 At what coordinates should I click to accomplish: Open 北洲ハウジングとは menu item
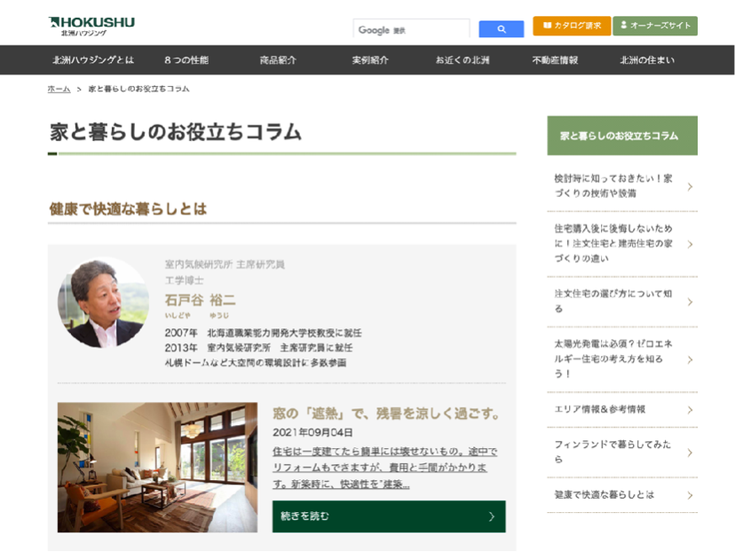coord(93,60)
